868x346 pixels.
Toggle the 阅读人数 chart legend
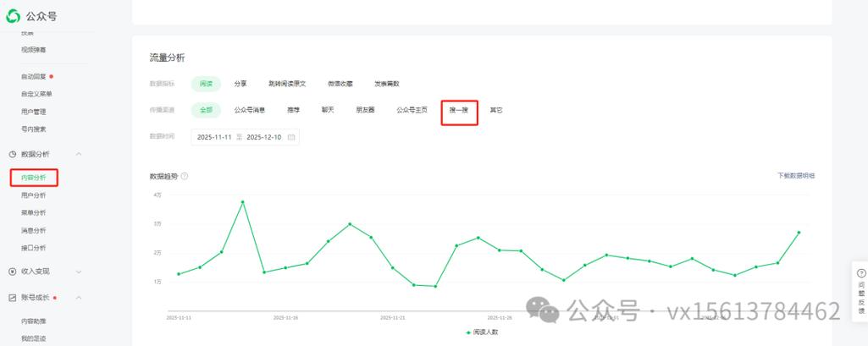482,332
